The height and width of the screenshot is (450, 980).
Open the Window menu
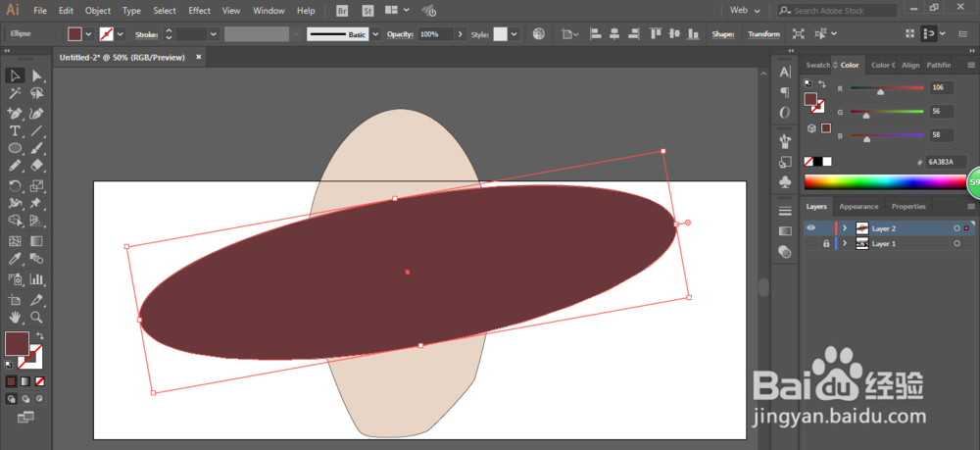click(x=269, y=11)
